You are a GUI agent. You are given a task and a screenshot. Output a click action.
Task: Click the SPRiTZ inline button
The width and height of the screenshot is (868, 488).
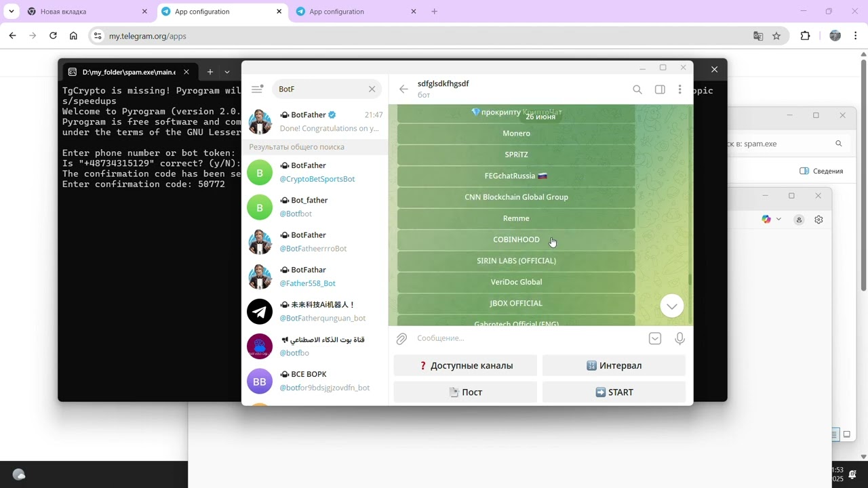516,155
